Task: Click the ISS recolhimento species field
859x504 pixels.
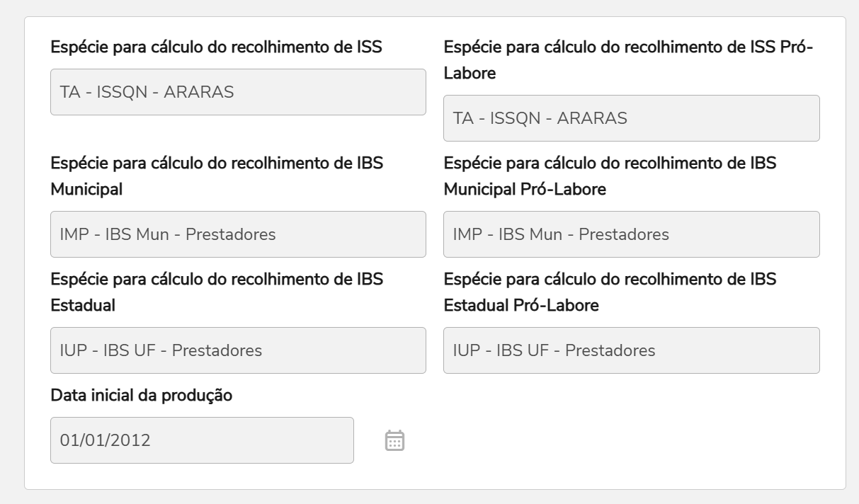Action: (x=238, y=92)
